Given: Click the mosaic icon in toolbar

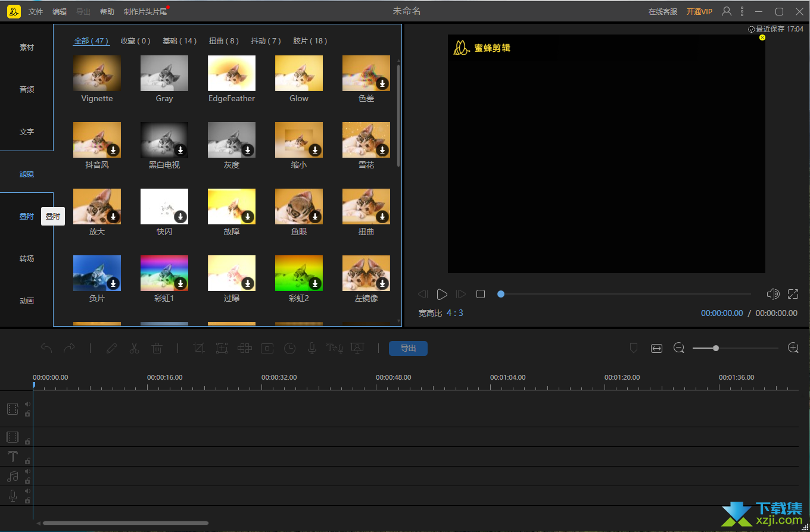Looking at the screenshot, I should tap(244, 348).
